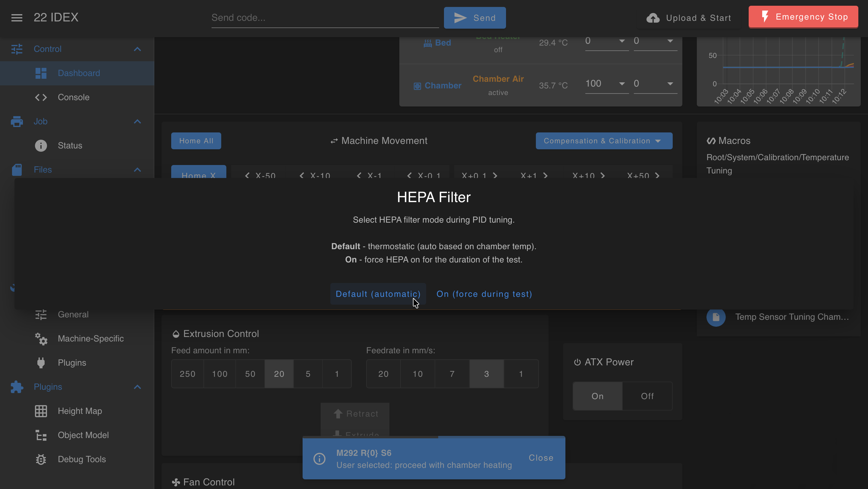This screenshot has height=489, width=868.
Task: Click the Extrusion Control droplet icon
Action: point(175,334)
